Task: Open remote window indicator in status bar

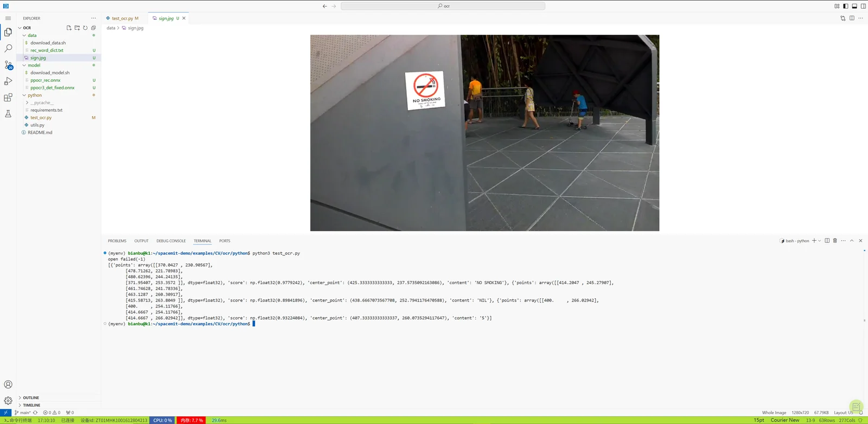Action: pos(5,413)
